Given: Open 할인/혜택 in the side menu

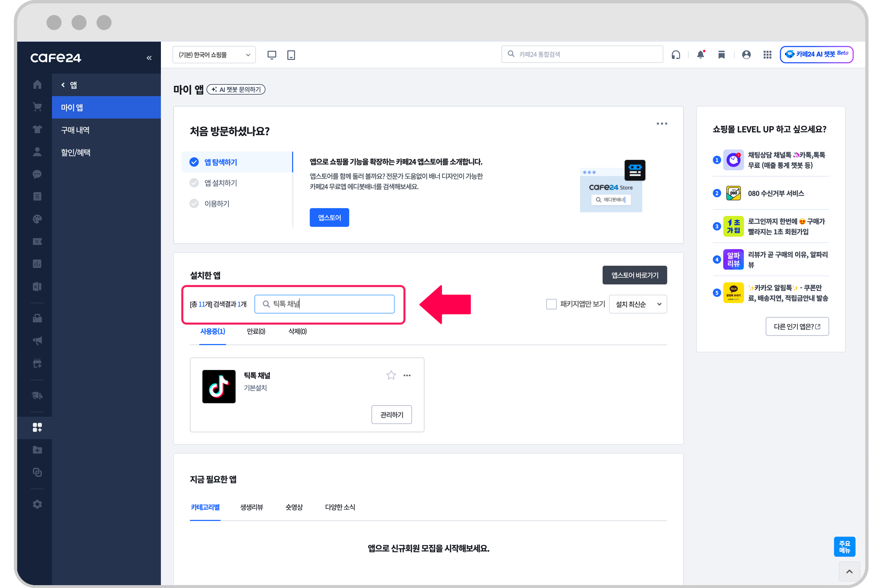Looking at the screenshot, I should point(106,152).
